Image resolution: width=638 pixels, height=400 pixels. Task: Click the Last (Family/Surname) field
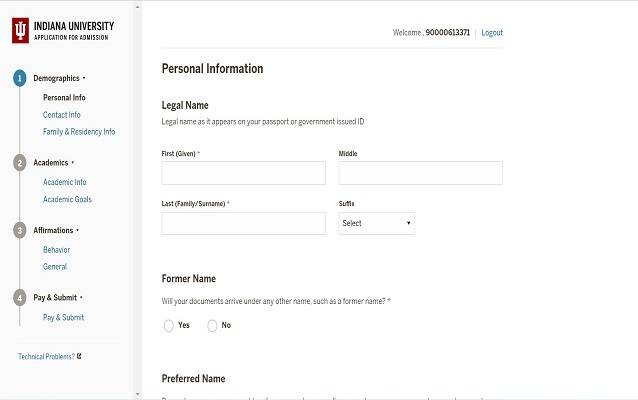tap(243, 223)
